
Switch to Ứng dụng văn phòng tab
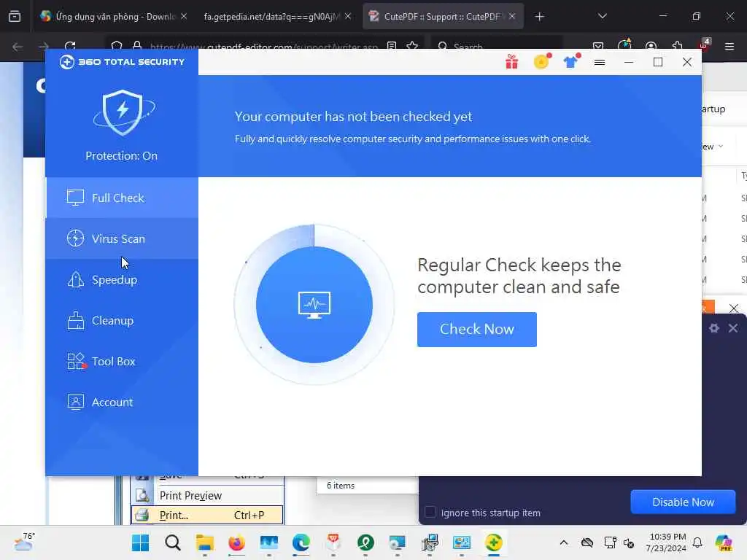click(x=113, y=17)
